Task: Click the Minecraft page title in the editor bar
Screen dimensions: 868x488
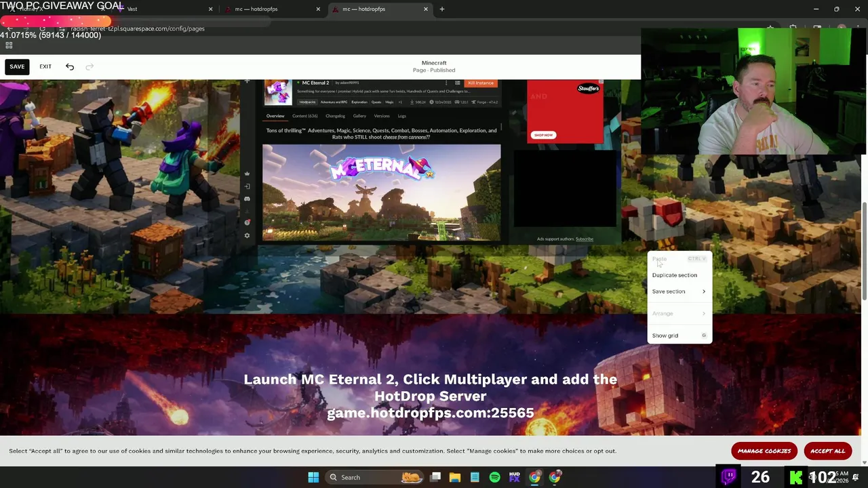Action: 434,63
